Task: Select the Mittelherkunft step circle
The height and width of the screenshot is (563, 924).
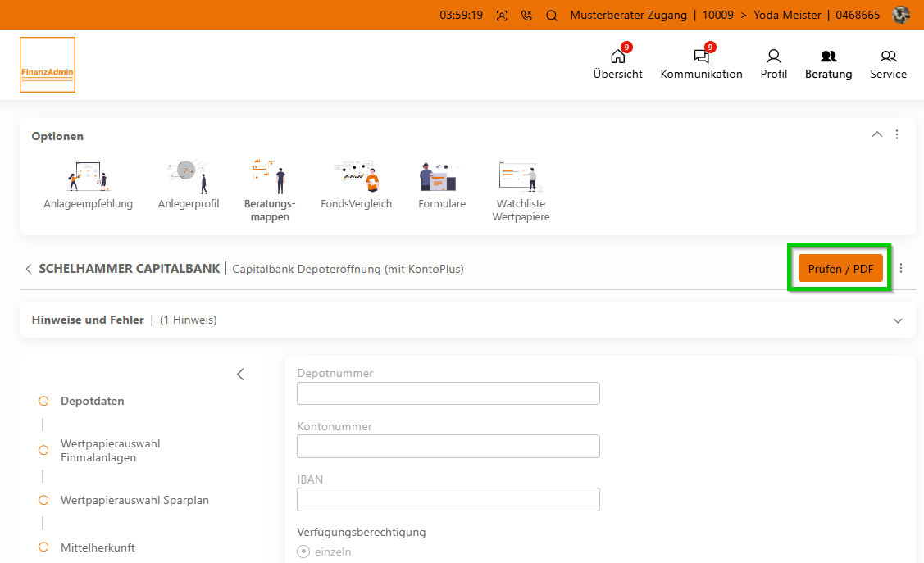Action: tap(43, 547)
